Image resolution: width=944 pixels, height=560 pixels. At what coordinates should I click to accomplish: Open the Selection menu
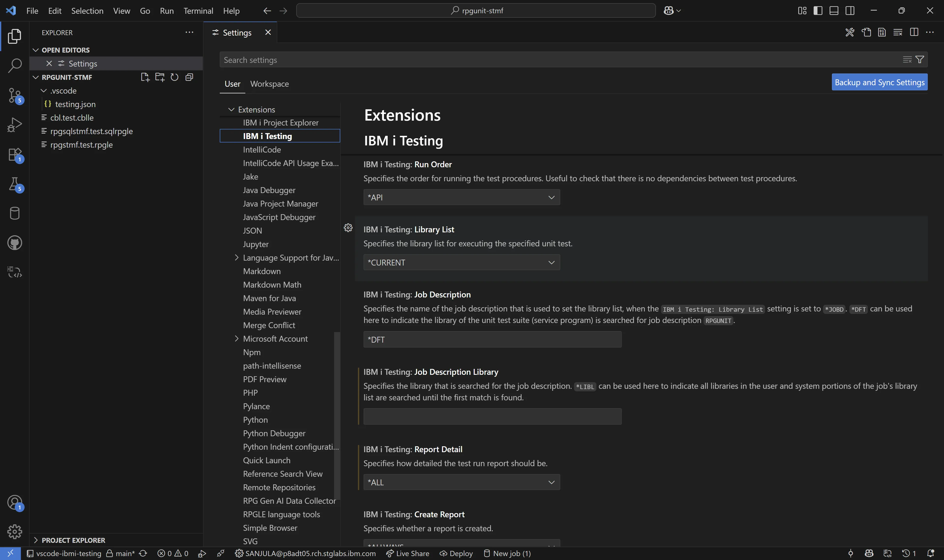(87, 11)
